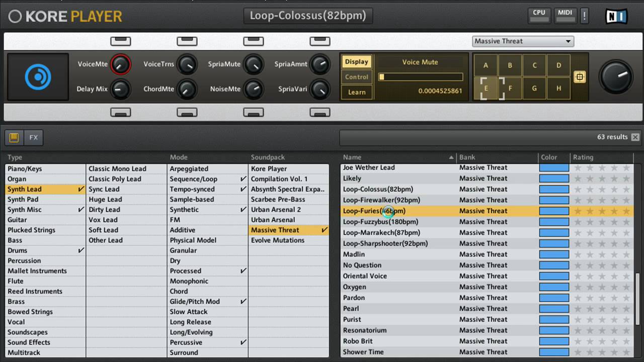Select the instrument browser keyboard icon
The height and width of the screenshot is (362, 644).
tap(14, 137)
